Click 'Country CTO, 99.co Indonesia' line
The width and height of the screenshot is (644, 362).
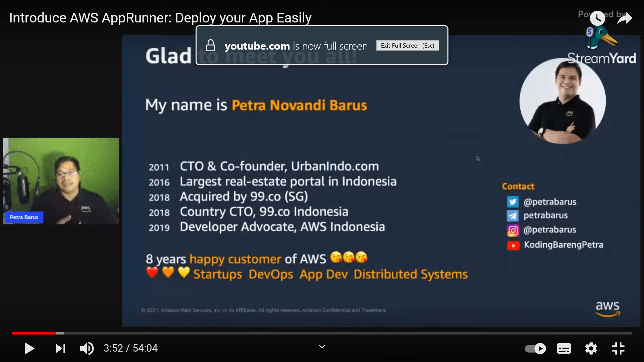[x=264, y=212]
